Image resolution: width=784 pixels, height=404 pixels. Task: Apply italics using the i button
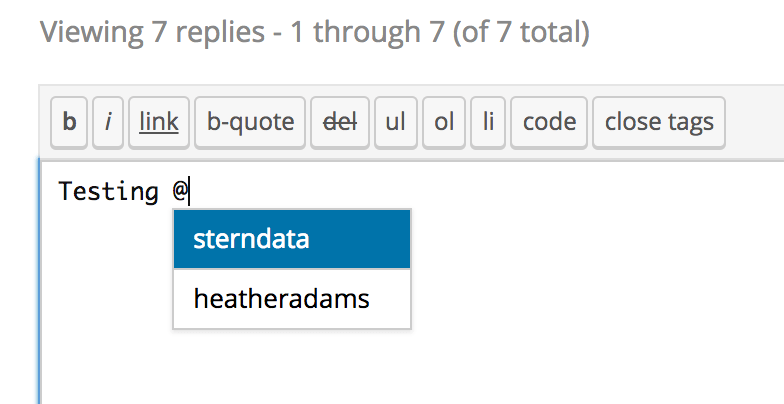[x=108, y=122]
